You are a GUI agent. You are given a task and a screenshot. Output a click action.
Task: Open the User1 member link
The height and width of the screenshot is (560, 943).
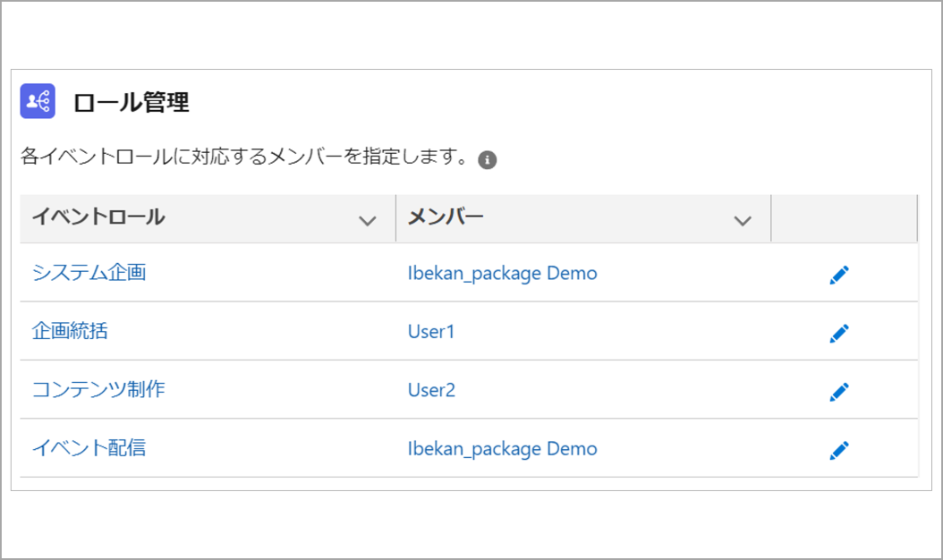431,331
